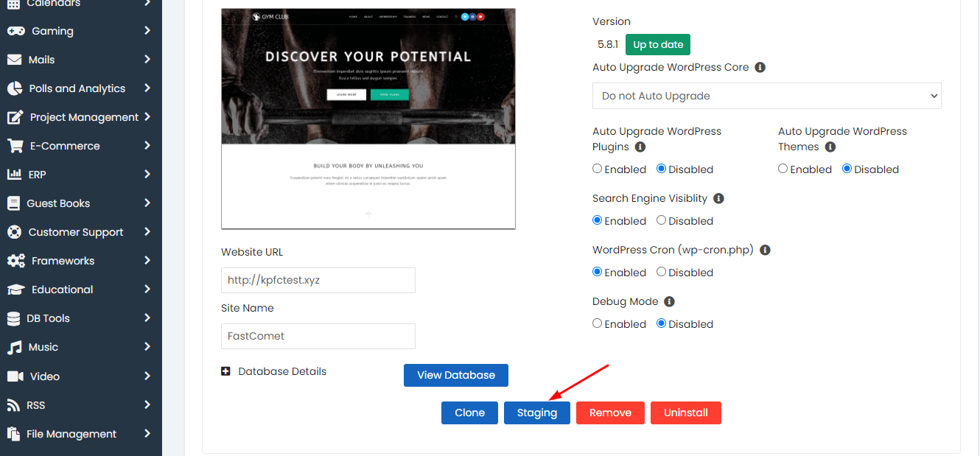
Task: Expand the Database Details section
Action: (x=226, y=371)
